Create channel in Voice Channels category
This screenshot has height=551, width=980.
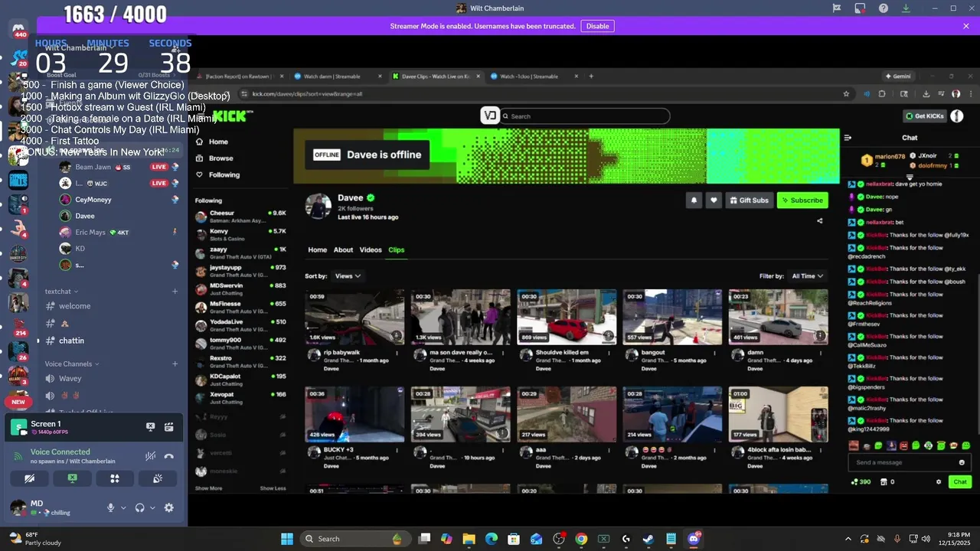pyautogui.click(x=175, y=364)
